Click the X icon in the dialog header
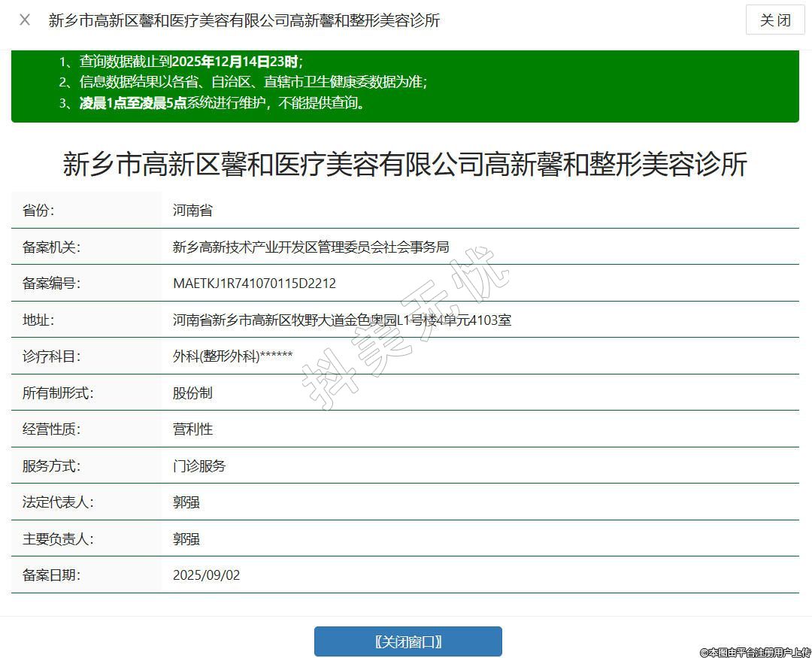This screenshot has width=812, height=658. click(x=25, y=20)
